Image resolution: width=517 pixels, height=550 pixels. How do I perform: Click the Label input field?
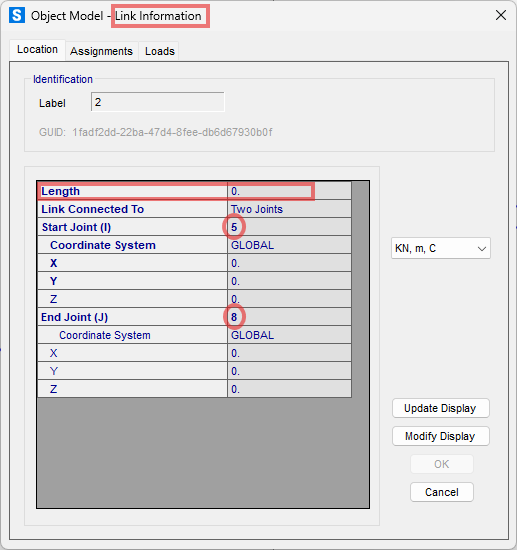point(157,102)
